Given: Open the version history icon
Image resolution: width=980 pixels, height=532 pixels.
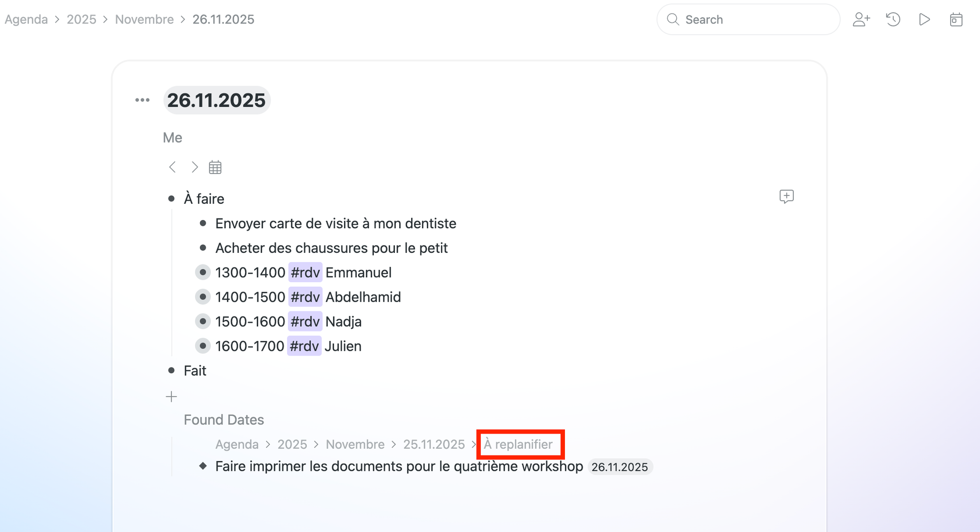Looking at the screenshot, I should 893,20.
